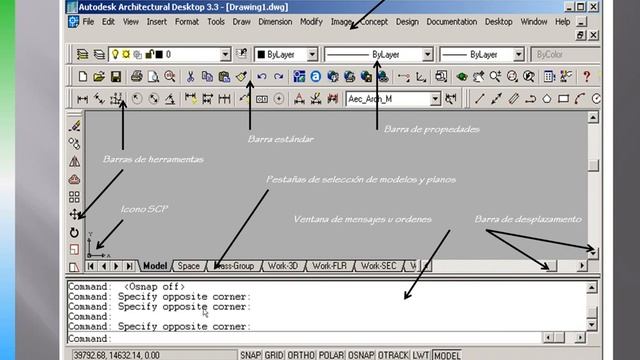Toggle ORTHO mode in status bar
This screenshot has width=640, height=360.
(301, 355)
